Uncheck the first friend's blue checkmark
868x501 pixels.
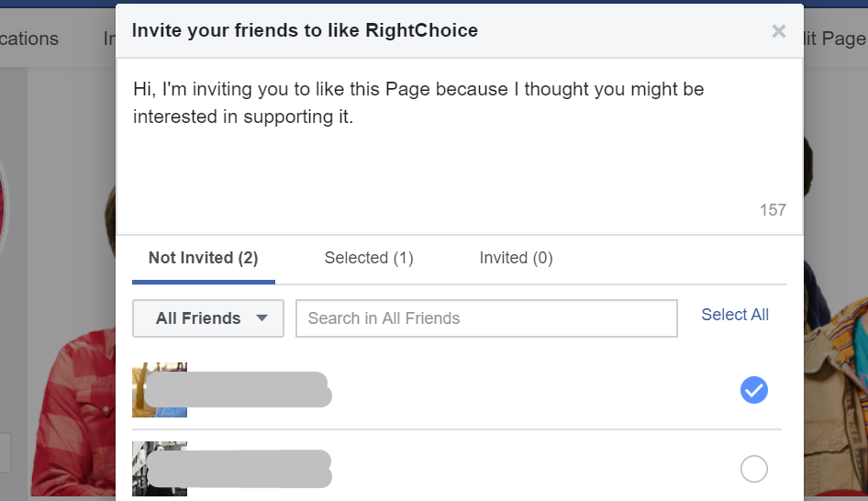pyautogui.click(x=754, y=391)
